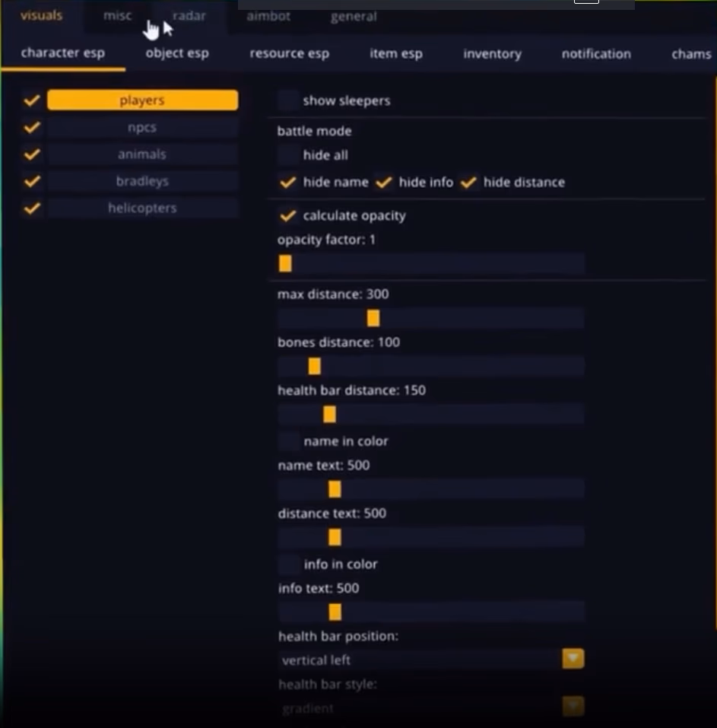The image size is (717, 728).
Task: Select the vertical left combo box
Action: click(430, 660)
